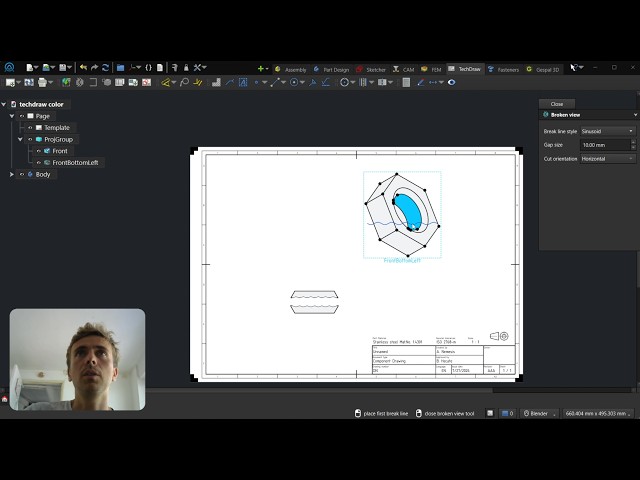Collapse the techdraw color document tree
The width and height of the screenshot is (640, 480).
4,104
